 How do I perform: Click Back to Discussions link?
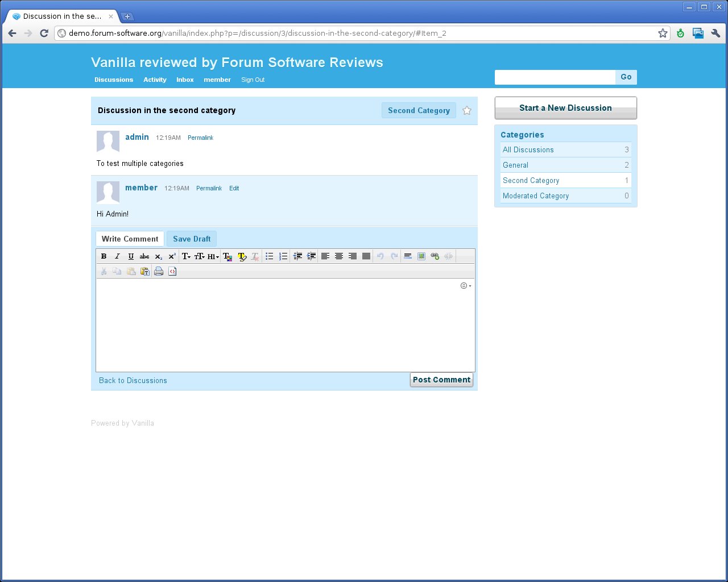[133, 380]
